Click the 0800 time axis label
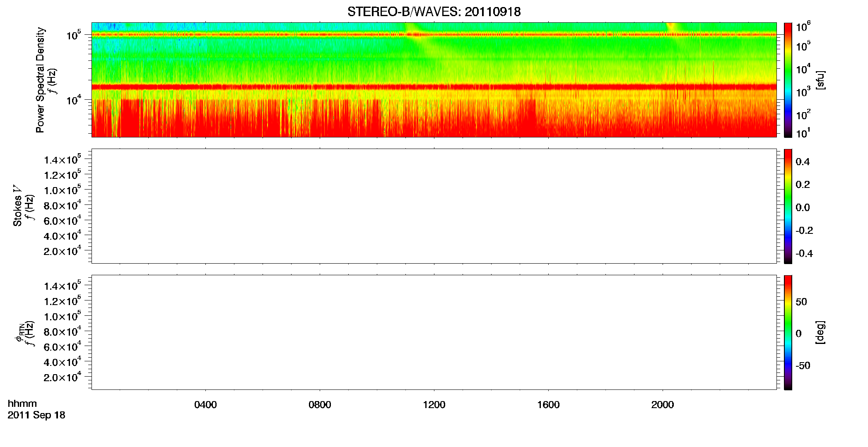 coord(320,405)
